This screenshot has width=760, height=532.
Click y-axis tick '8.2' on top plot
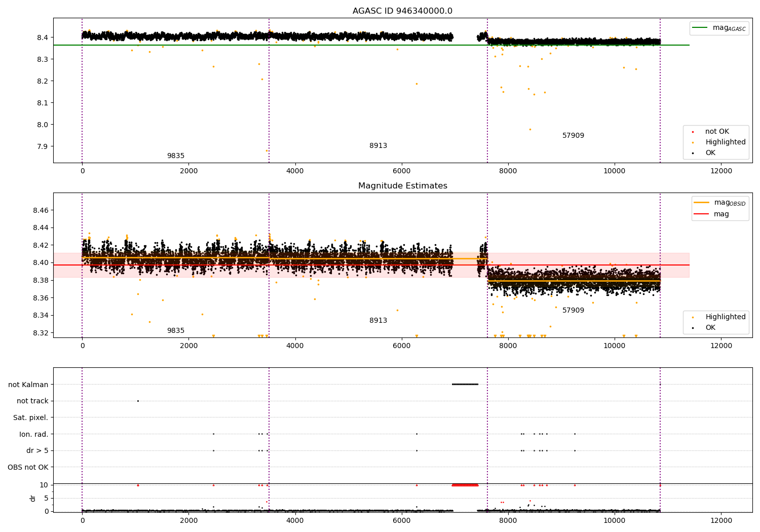click(x=43, y=81)
